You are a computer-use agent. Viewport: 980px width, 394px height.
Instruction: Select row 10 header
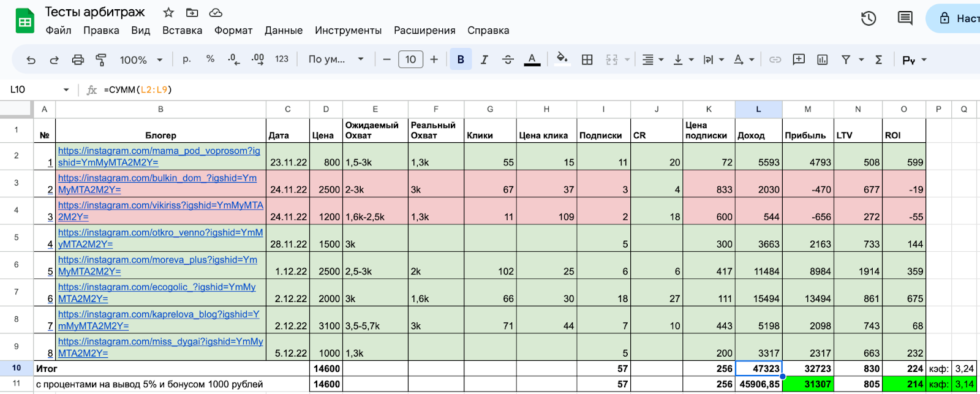[17, 368]
